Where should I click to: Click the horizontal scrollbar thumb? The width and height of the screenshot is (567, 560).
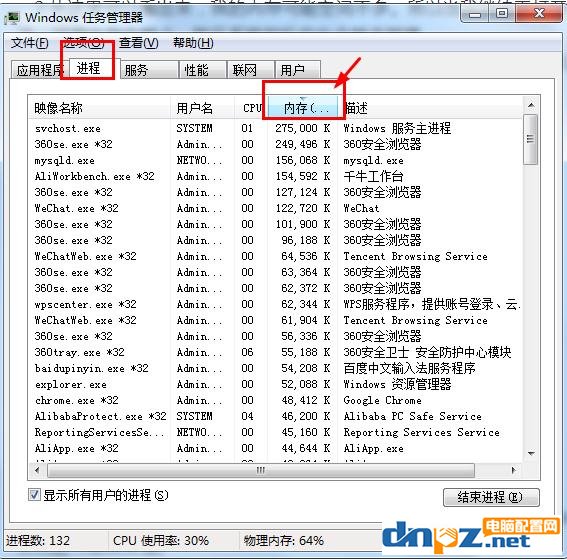tap(261, 470)
